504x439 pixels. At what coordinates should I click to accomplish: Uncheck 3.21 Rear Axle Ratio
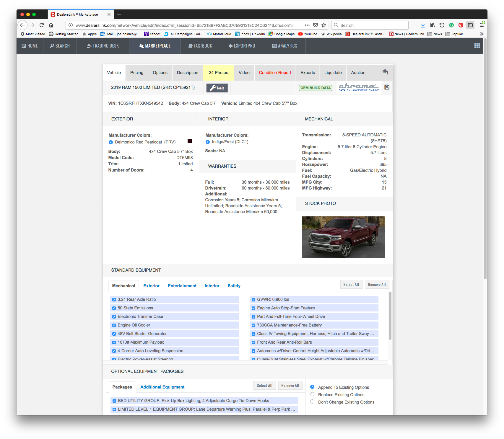(114, 299)
